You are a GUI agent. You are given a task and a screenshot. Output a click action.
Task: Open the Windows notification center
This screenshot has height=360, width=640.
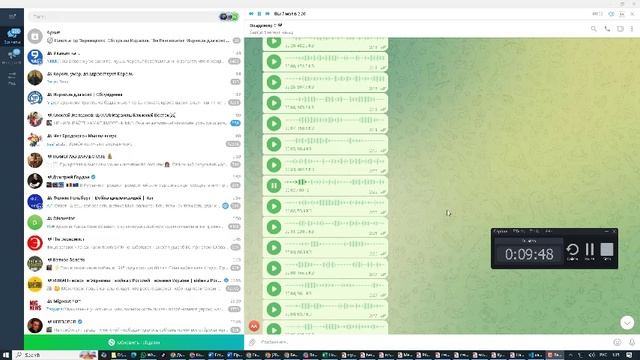[629, 355]
